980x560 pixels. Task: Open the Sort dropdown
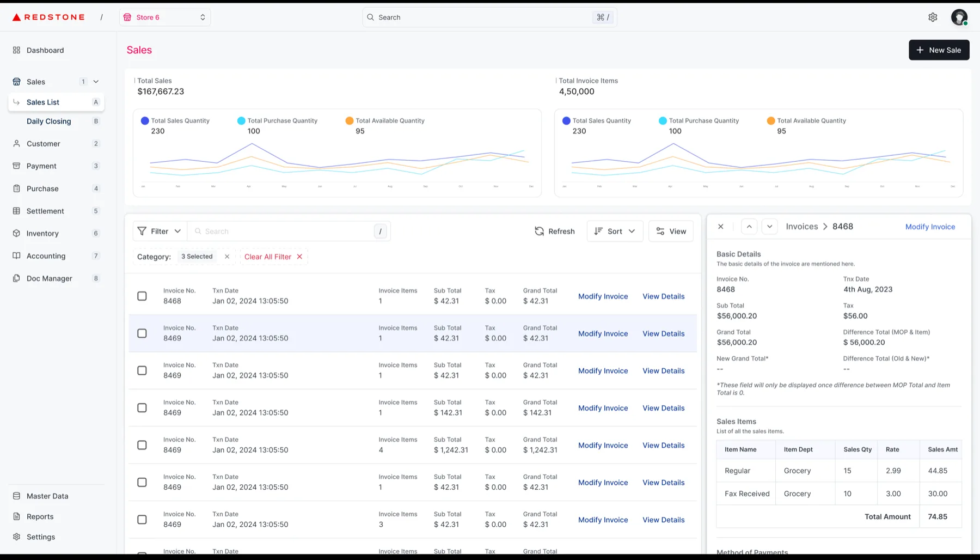[615, 232]
